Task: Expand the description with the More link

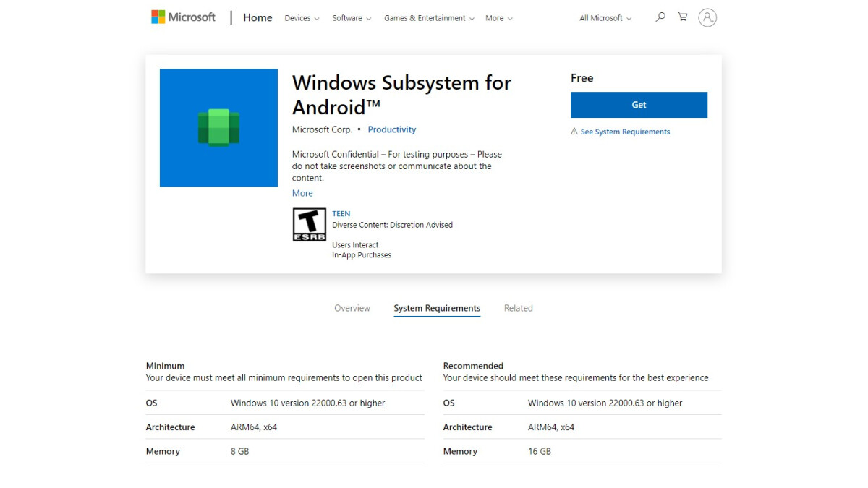Action: (x=302, y=193)
